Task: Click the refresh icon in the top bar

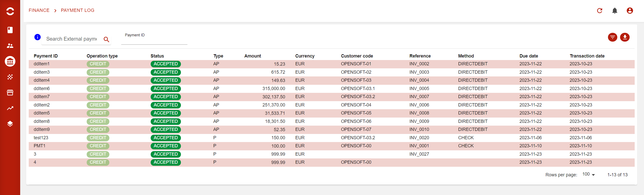Action: click(599, 11)
